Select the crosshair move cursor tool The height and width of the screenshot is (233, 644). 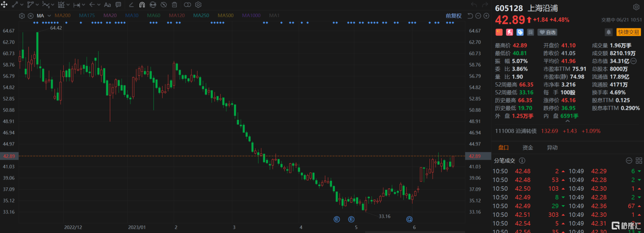click(x=4, y=5)
